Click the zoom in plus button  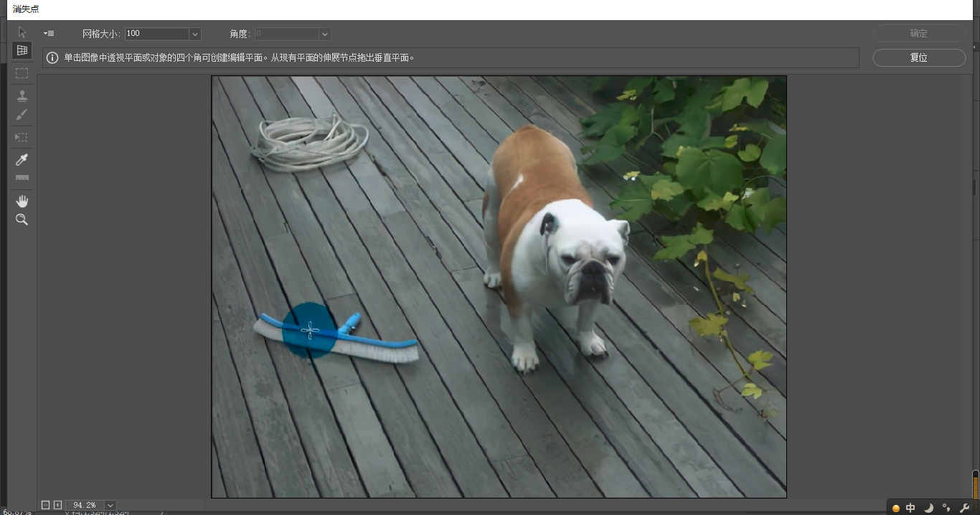(x=58, y=505)
